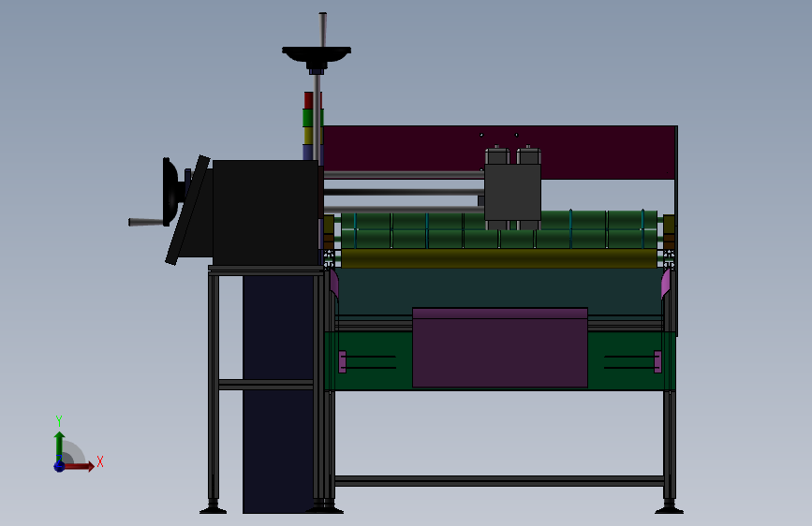Select the long yellow roller

point(498,258)
